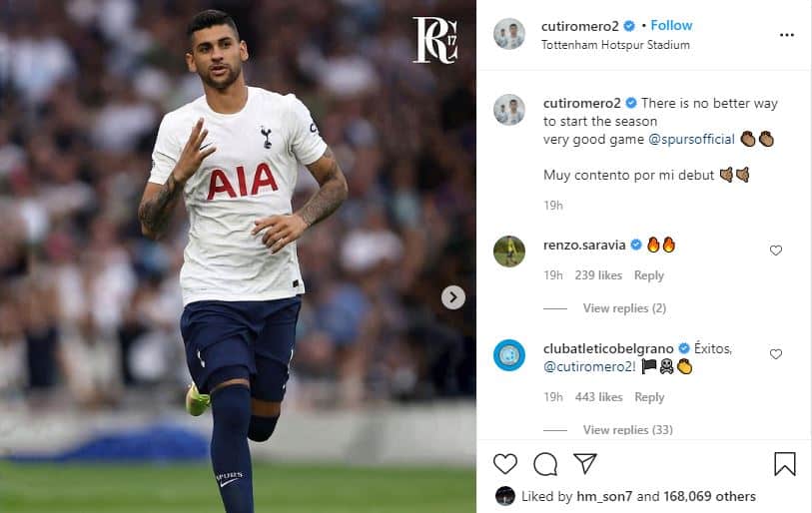Like clubatleticobelgrano's comment heart
The height and width of the screenshot is (513, 812).
[x=775, y=354]
